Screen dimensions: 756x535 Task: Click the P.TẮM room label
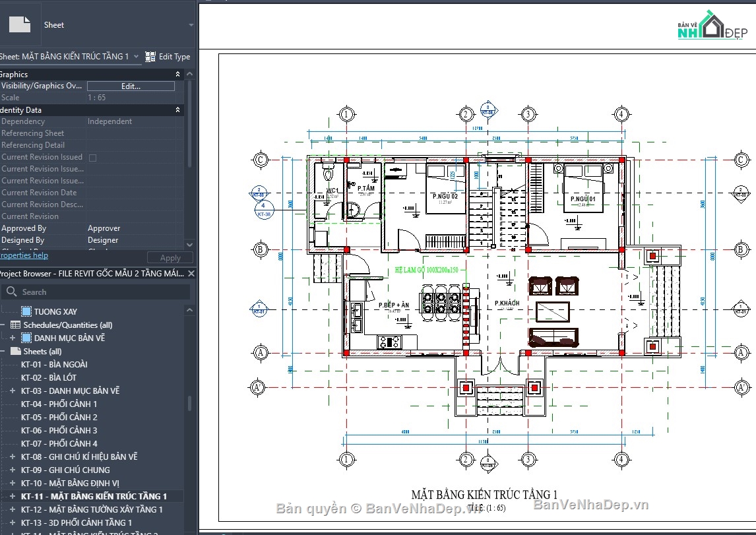point(366,188)
